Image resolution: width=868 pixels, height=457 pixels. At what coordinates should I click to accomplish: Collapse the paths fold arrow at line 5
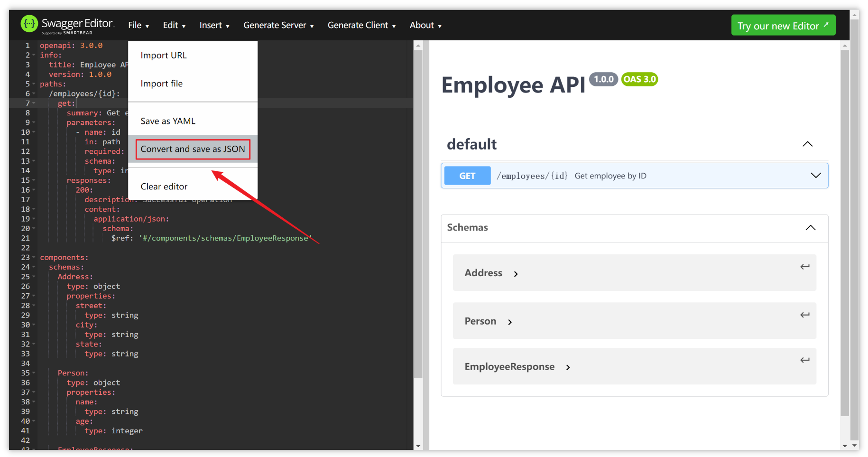[34, 84]
